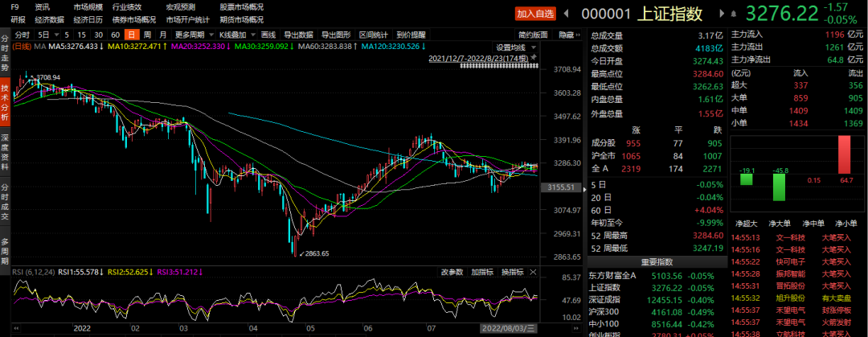Hide the side panel using 隐藏 button
This screenshot has width=868, height=337.
tap(567, 35)
